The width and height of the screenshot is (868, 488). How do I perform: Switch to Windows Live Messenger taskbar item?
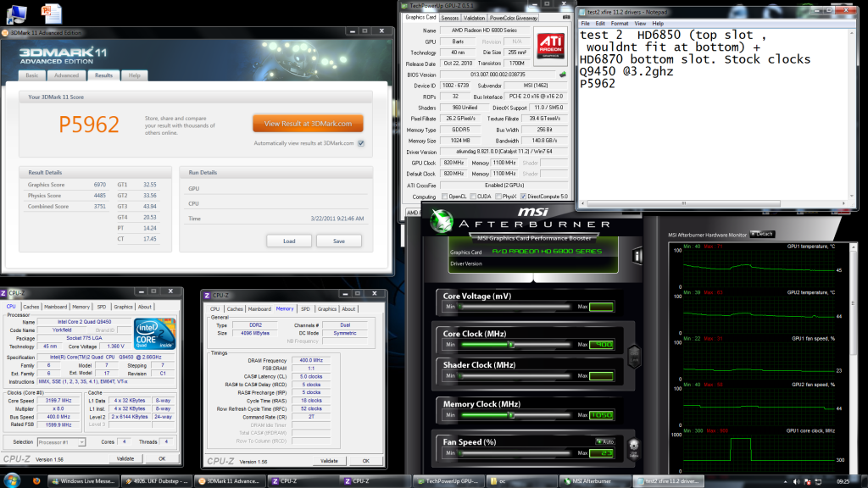[x=83, y=481]
